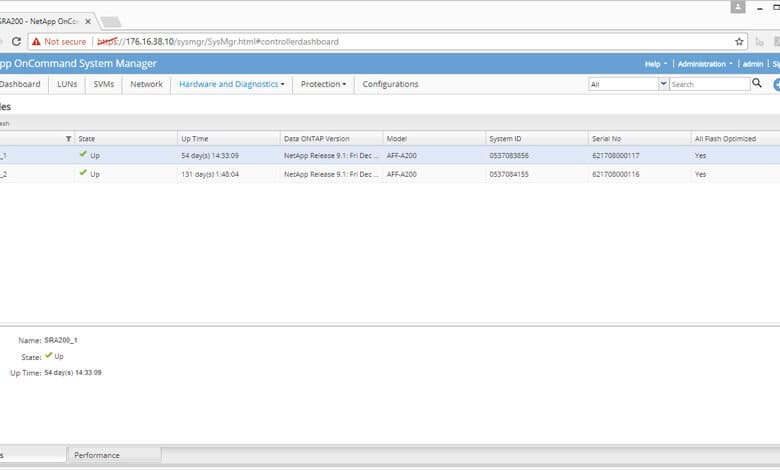Click NetApp Release 9.1 in first row

pyautogui.click(x=331, y=156)
